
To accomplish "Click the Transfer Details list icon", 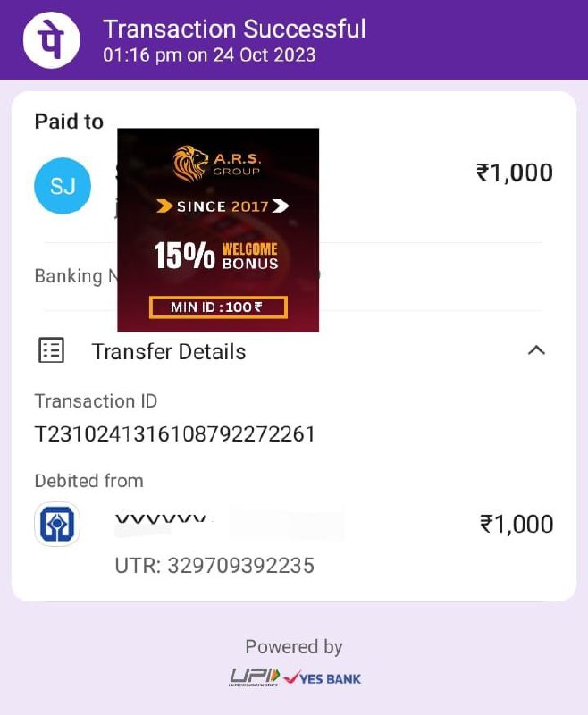I will pos(51,350).
